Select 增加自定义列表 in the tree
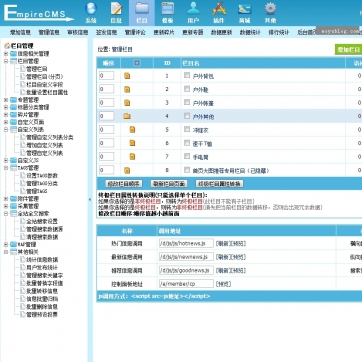The height and width of the screenshot is (362, 362). pyautogui.click(x=44, y=145)
